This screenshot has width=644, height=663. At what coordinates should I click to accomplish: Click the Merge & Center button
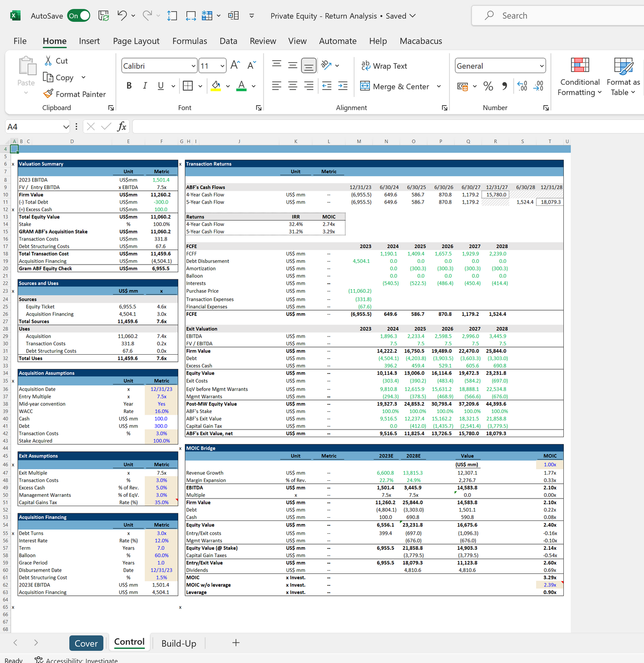click(395, 86)
